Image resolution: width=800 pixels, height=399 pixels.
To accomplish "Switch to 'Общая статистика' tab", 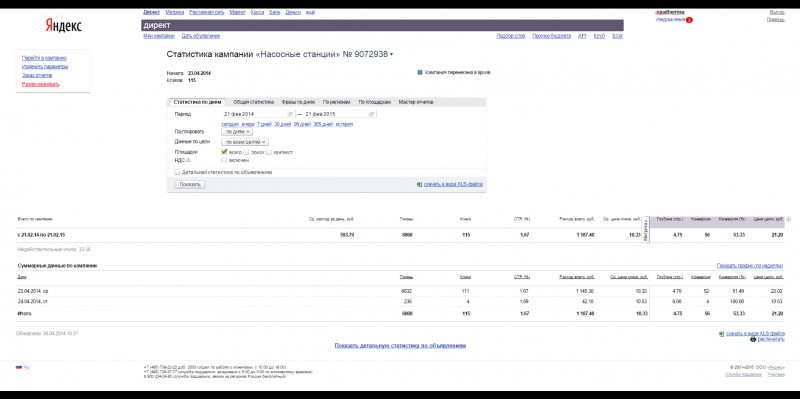I will 254,102.
